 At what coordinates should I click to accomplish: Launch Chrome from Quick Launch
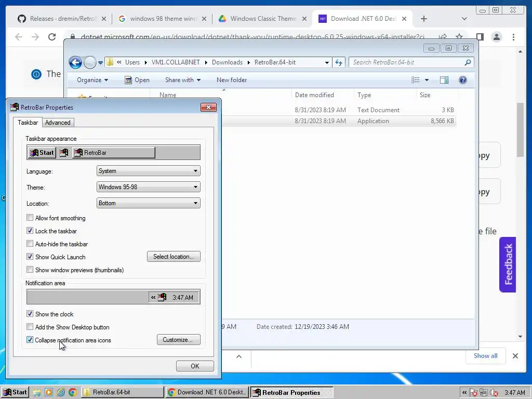pos(73,393)
